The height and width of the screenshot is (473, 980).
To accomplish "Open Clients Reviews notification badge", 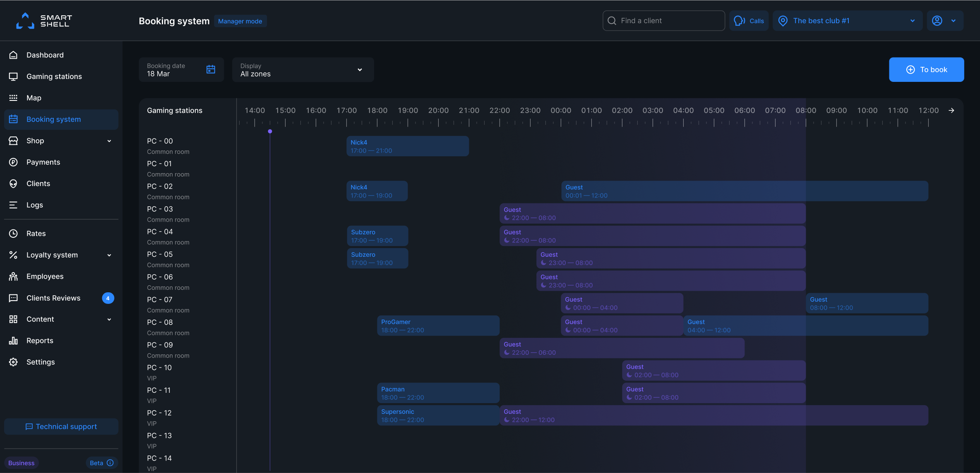I will (x=108, y=298).
